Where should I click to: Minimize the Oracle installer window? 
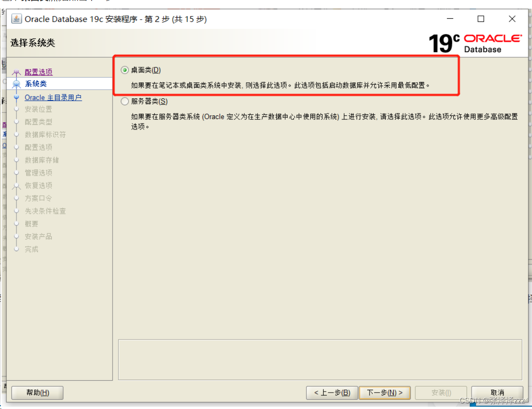pyautogui.click(x=450, y=19)
